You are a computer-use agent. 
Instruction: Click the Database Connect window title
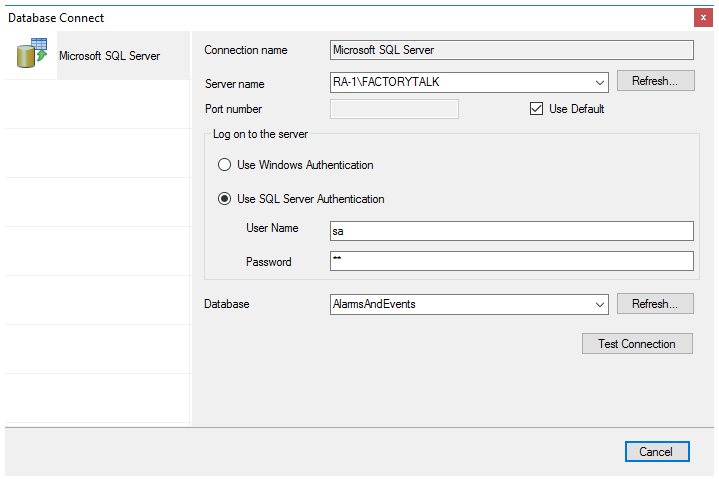[x=56, y=18]
